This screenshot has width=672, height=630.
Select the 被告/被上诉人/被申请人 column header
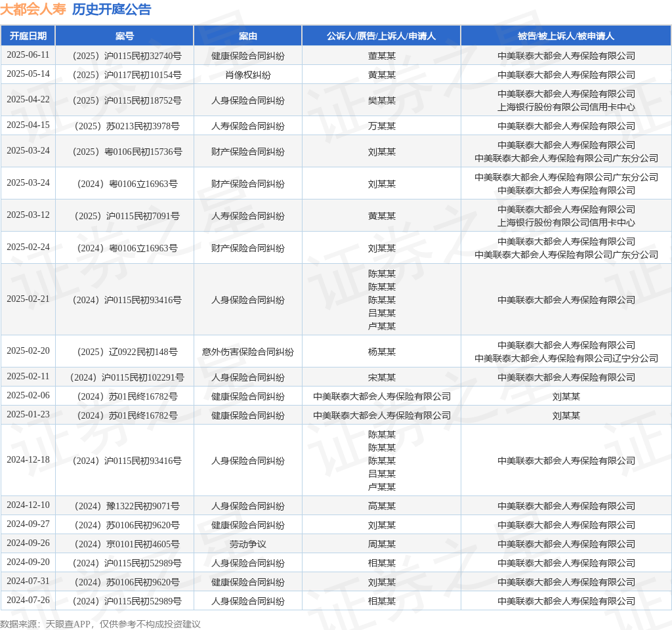click(566, 36)
